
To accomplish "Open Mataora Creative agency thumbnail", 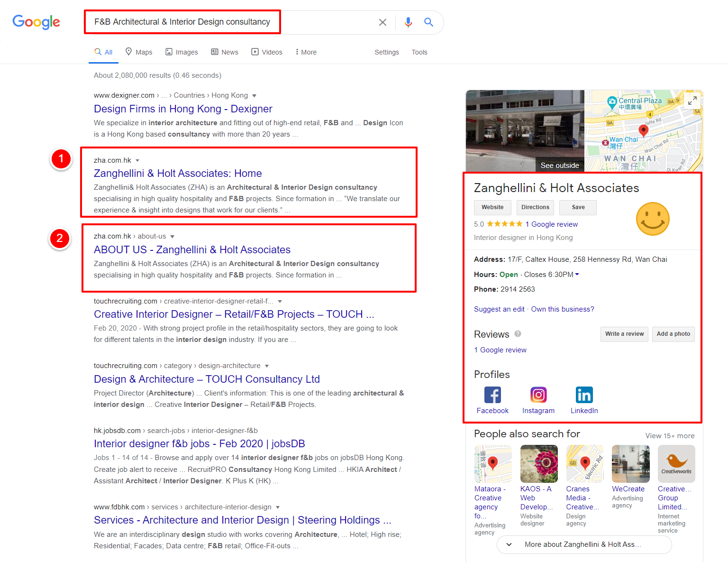I will [493, 464].
